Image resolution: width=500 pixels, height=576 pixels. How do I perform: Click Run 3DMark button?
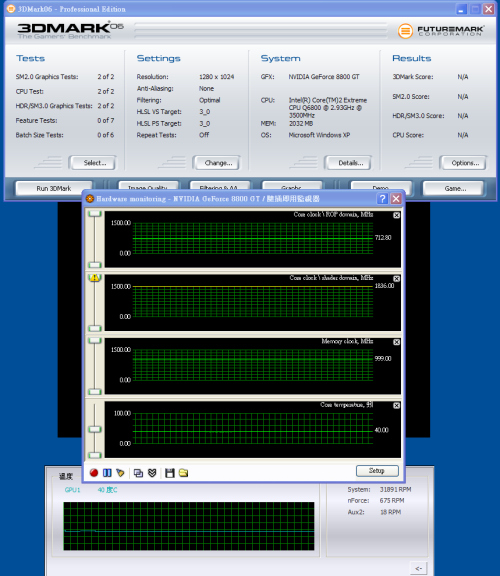point(54,188)
